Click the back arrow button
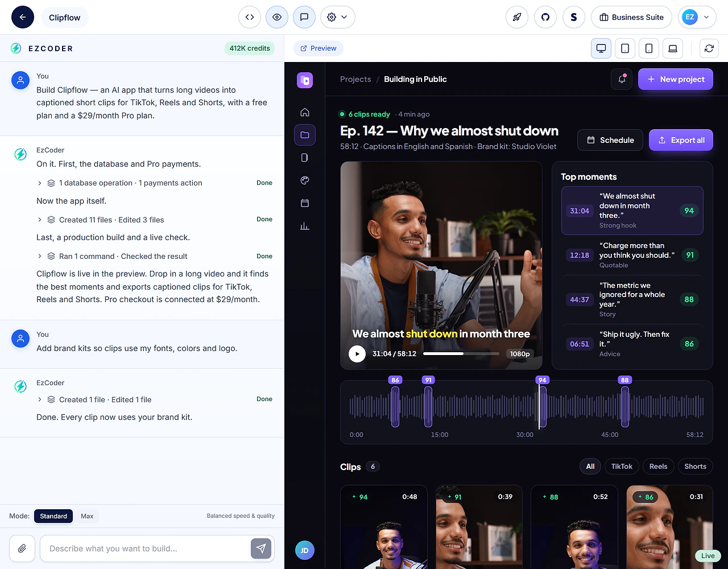The image size is (728, 569). click(23, 17)
